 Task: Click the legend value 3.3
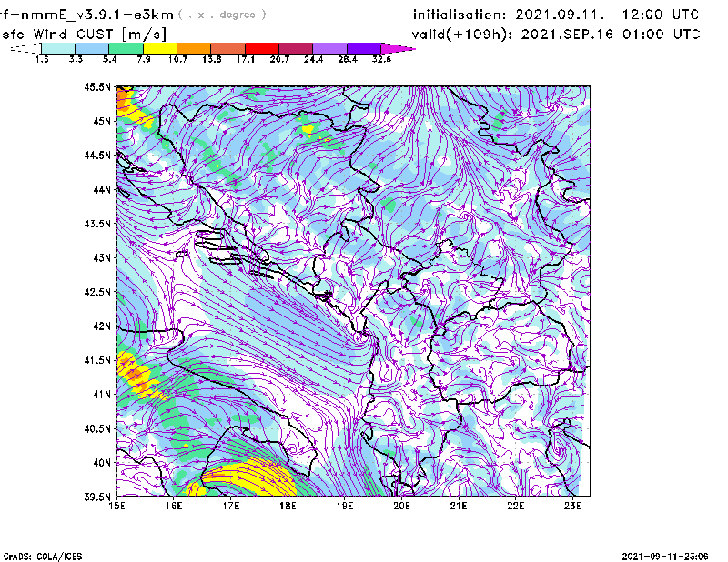[x=76, y=59]
